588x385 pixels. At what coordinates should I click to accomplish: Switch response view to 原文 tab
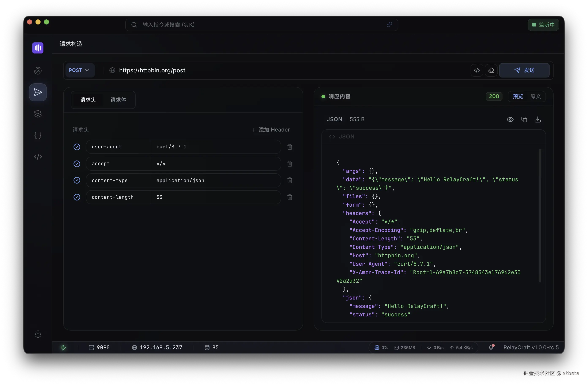tap(535, 96)
